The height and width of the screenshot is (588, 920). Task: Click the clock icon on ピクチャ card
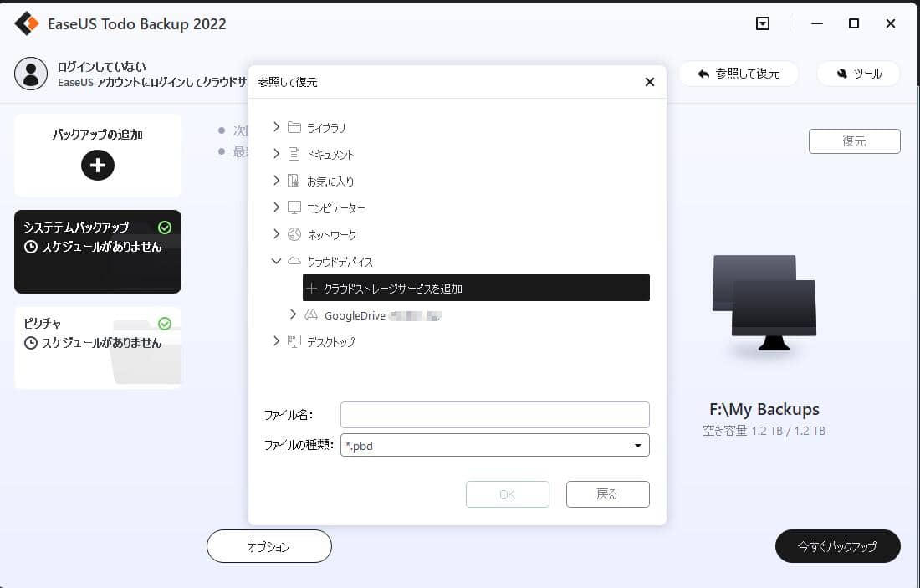[x=30, y=343]
